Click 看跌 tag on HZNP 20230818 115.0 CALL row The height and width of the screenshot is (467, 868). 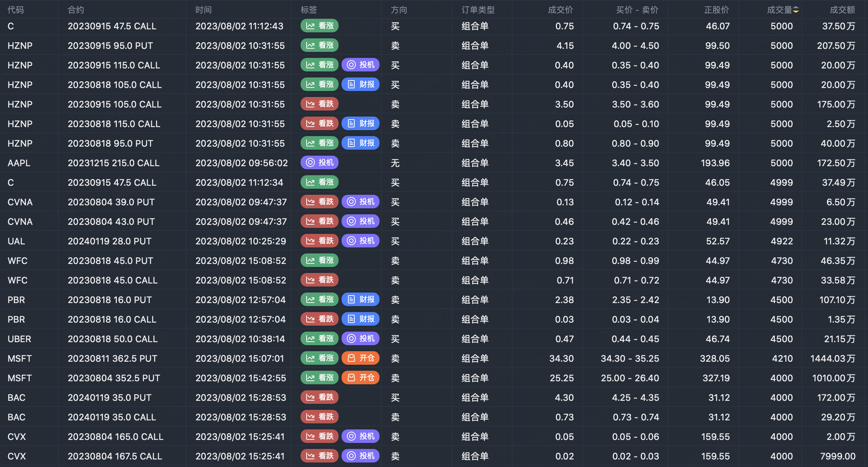coord(319,124)
